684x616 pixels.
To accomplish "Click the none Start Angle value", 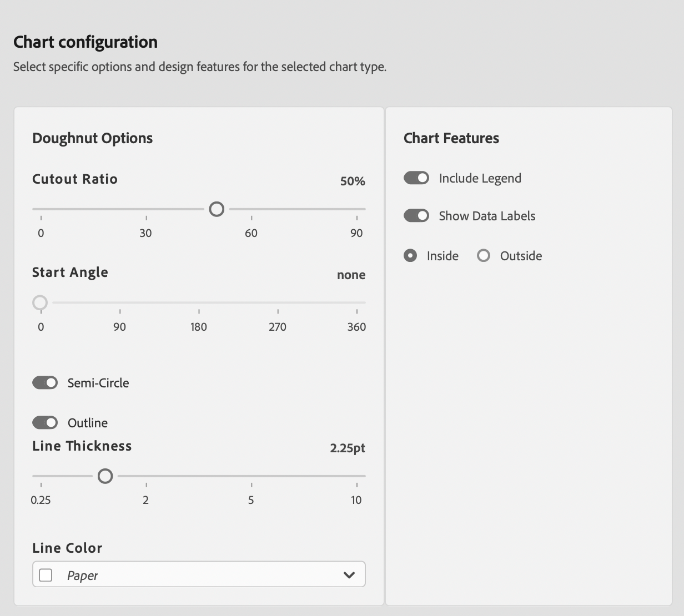I will (351, 275).
